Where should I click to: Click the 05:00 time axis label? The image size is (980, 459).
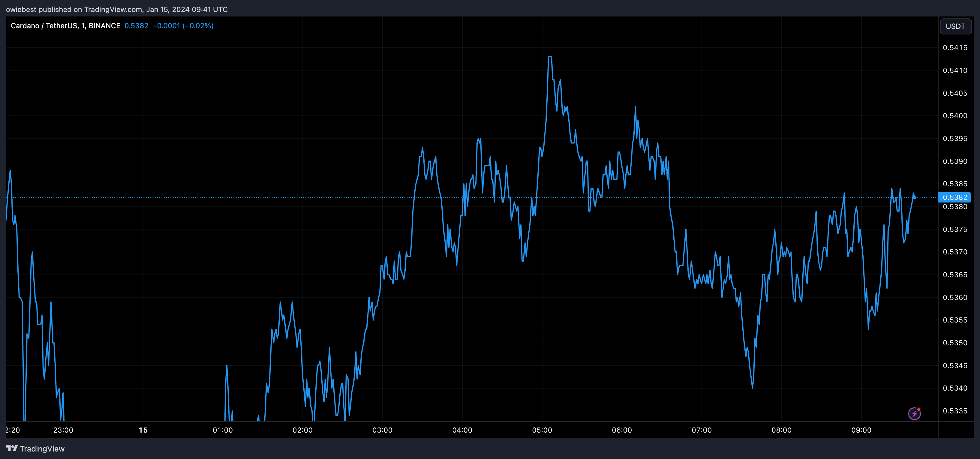[542, 430]
